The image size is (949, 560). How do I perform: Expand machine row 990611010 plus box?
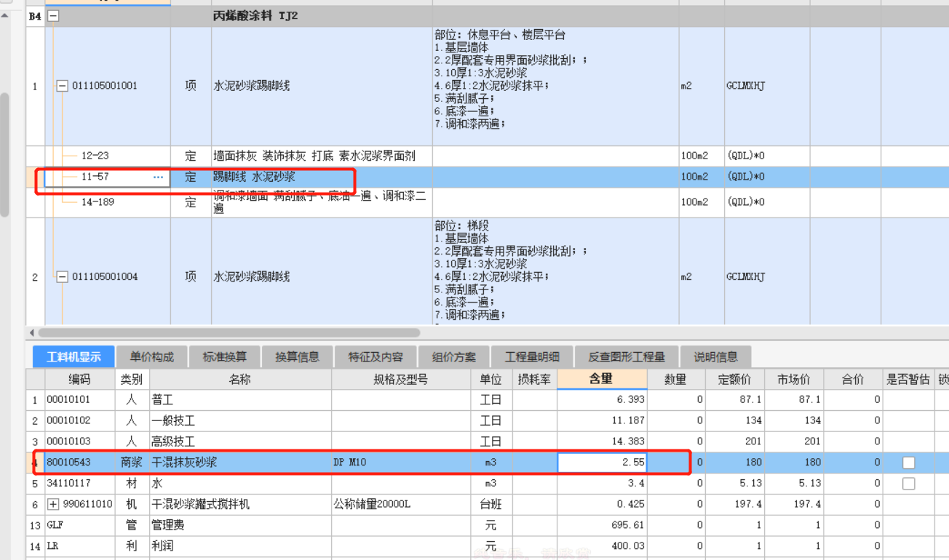tap(53, 504)
